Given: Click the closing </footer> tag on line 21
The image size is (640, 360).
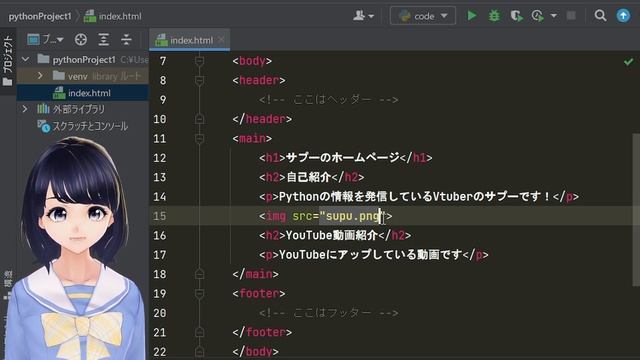Looking at the screenshot, I should click(x=262, y=332).
